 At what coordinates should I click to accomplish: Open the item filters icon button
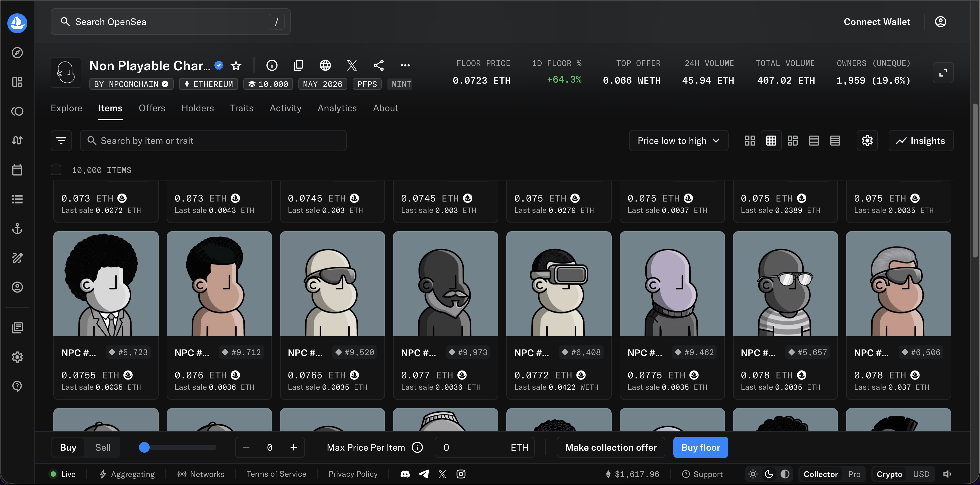point(61,141)
